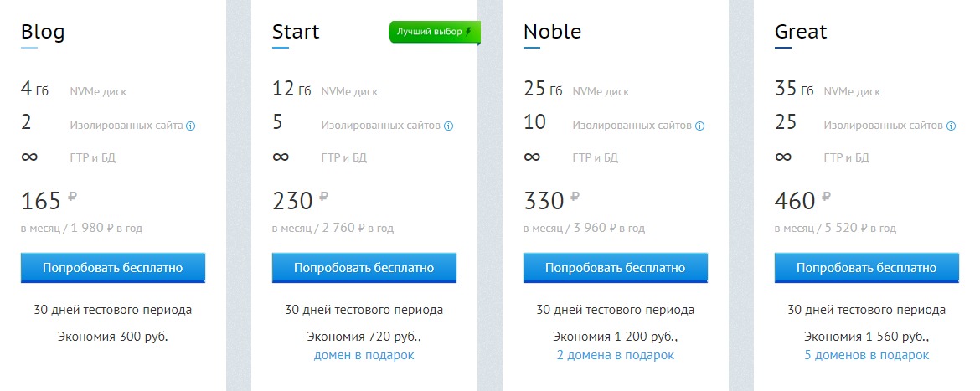The image size is (980, 391).
Task: Click '5 доменов в подарок' link
Action: point(867,355)
